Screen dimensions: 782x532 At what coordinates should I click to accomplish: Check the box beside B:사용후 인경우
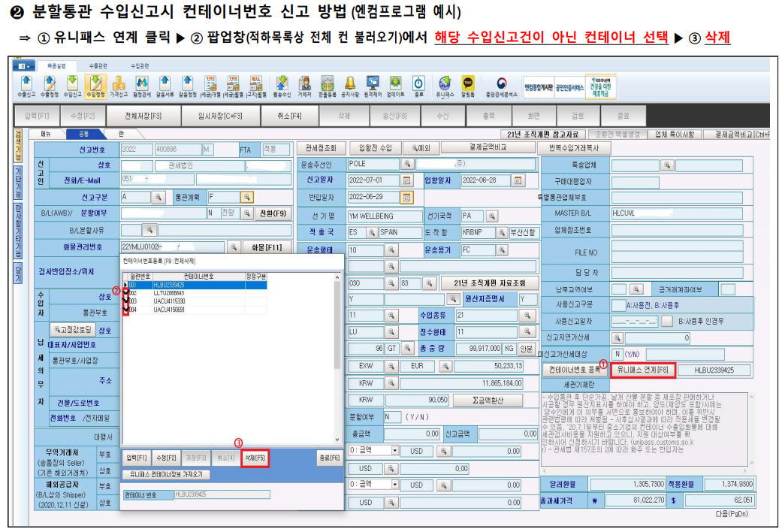(x=667, y=322)
